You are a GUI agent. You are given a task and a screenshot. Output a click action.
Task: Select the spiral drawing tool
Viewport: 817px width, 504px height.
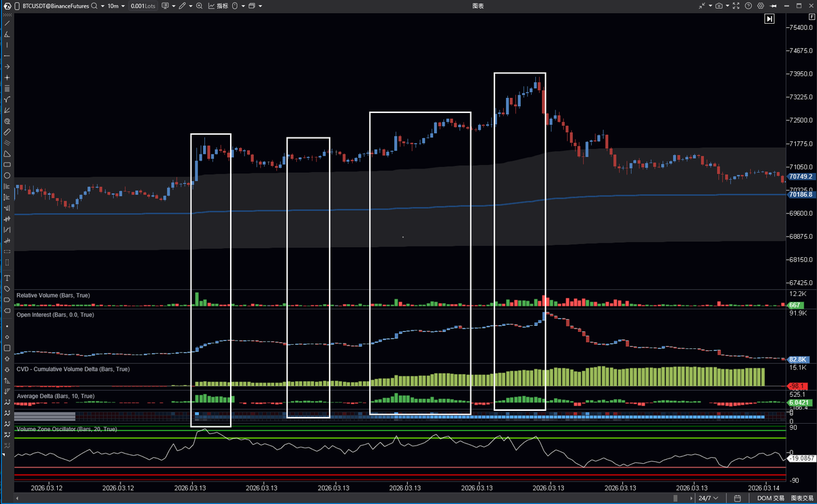(x=7, y=121)
